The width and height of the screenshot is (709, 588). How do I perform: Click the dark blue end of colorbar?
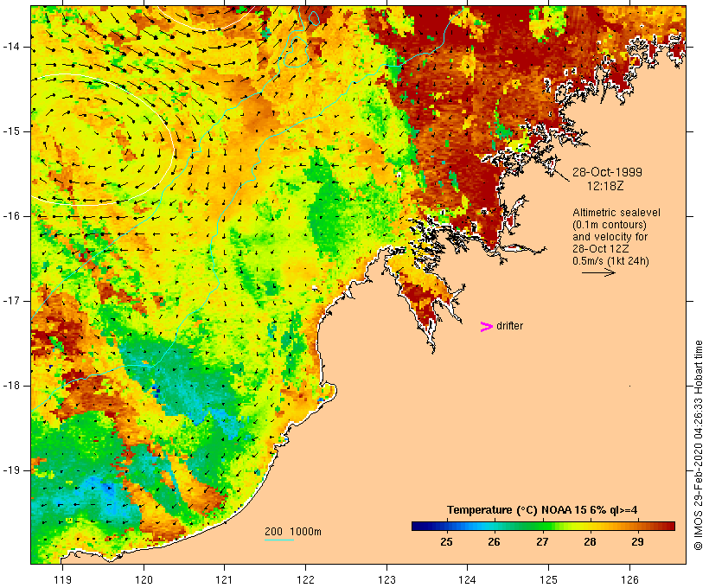(418, 526)
